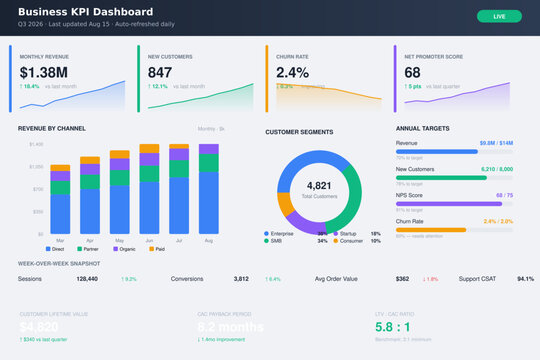Image resolution: width=540 pixels, height=360 pixels.
Task: Select the New Customers target progress bar
Action: (x=454, y=178)
